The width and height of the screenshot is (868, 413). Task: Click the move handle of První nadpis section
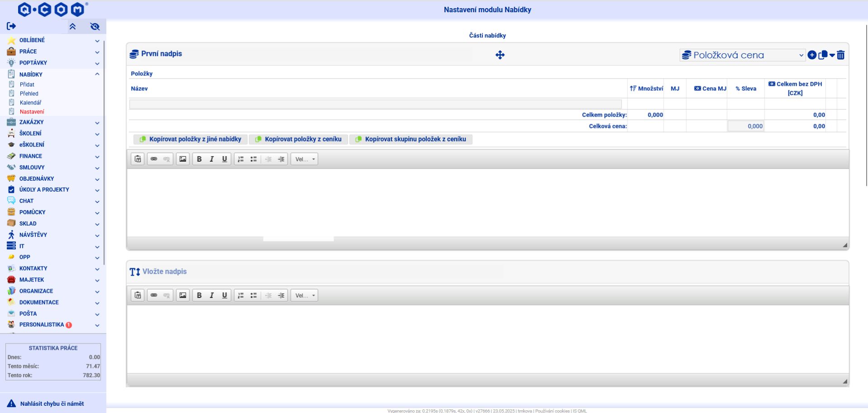coord(500,55)
